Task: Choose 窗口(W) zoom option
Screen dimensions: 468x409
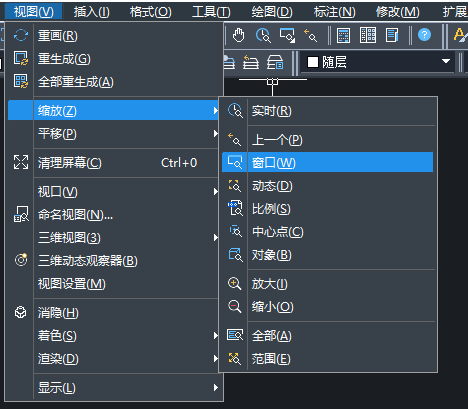Action: (328, 162)
